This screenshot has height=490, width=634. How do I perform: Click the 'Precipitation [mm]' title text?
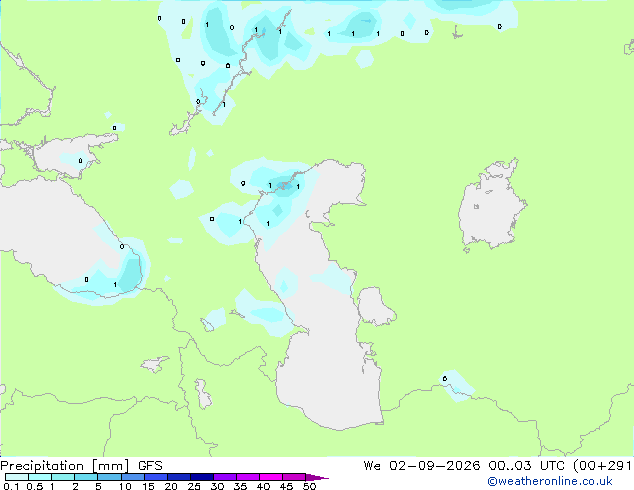(64, 466)
